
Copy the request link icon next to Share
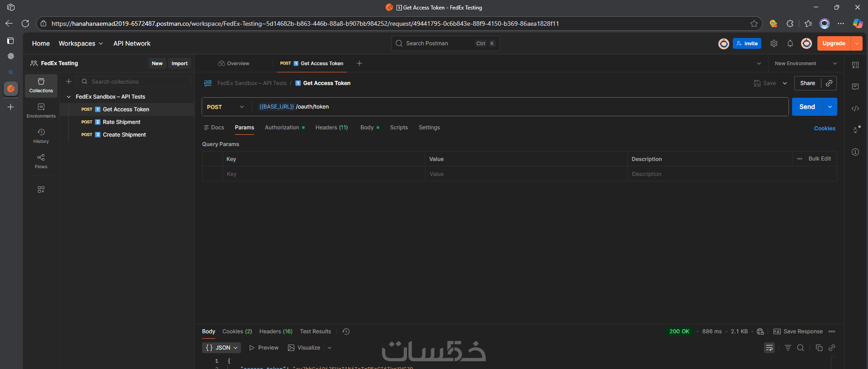[x=829, y=83]
